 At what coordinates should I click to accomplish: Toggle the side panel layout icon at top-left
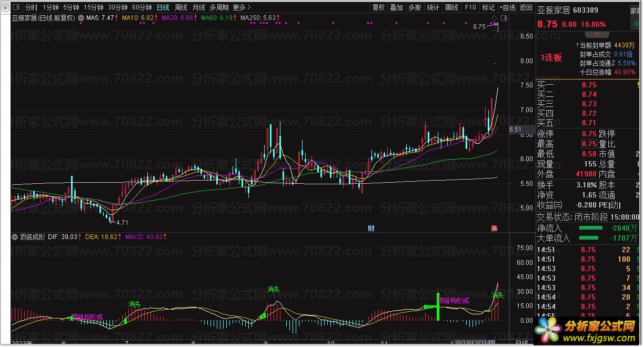15,7
